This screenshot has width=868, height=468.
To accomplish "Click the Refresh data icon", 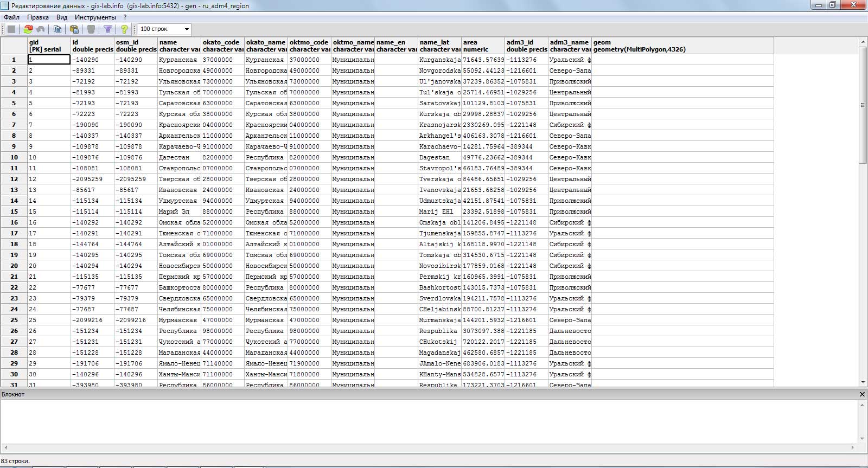I will pyautogui.click(x=28, y=29).
